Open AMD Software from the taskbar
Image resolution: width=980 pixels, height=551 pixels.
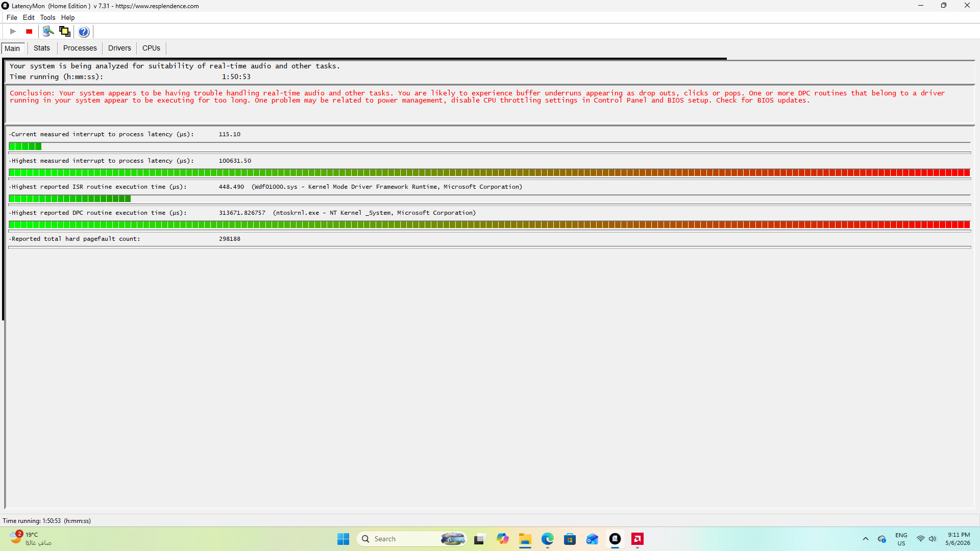pyautogui.click(x=638, y=539)
